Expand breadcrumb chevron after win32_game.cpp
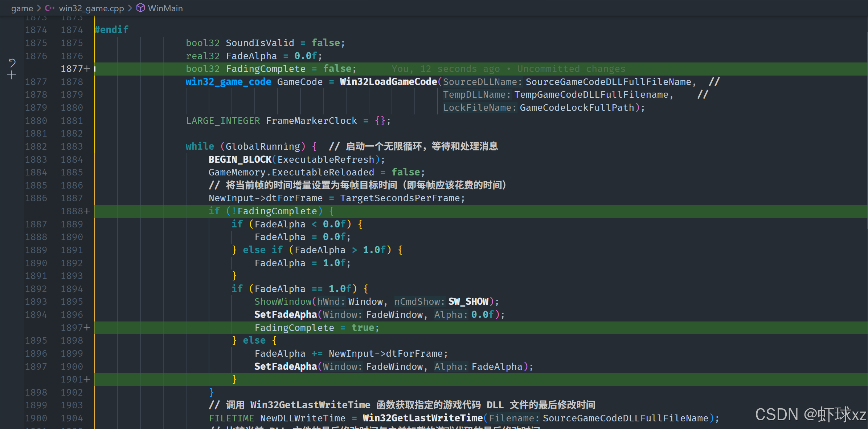Viewport: 868px width, 429px height. pos(130,8)
